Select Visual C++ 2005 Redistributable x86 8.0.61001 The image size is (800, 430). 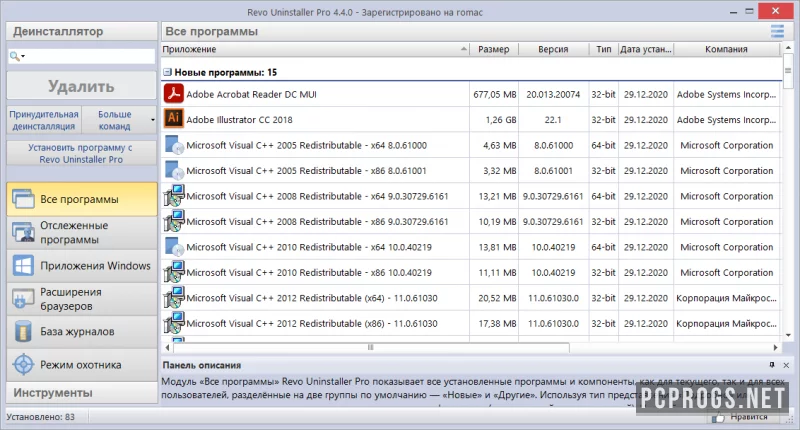point(471,170)
